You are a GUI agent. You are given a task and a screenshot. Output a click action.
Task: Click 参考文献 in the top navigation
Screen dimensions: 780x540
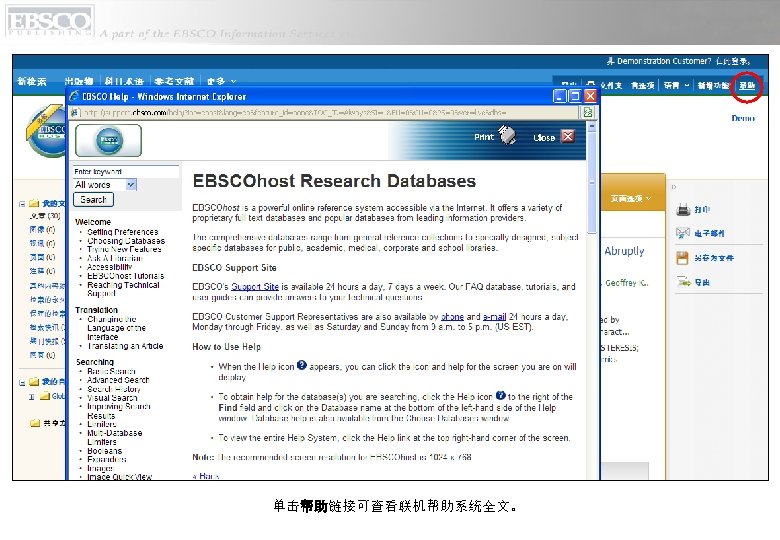[x=174, y=81]
